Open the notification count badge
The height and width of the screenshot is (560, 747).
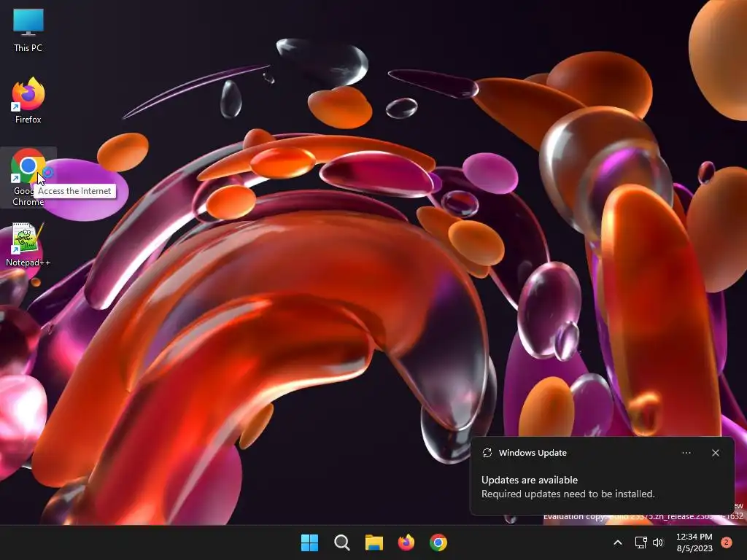click(727, 542)
